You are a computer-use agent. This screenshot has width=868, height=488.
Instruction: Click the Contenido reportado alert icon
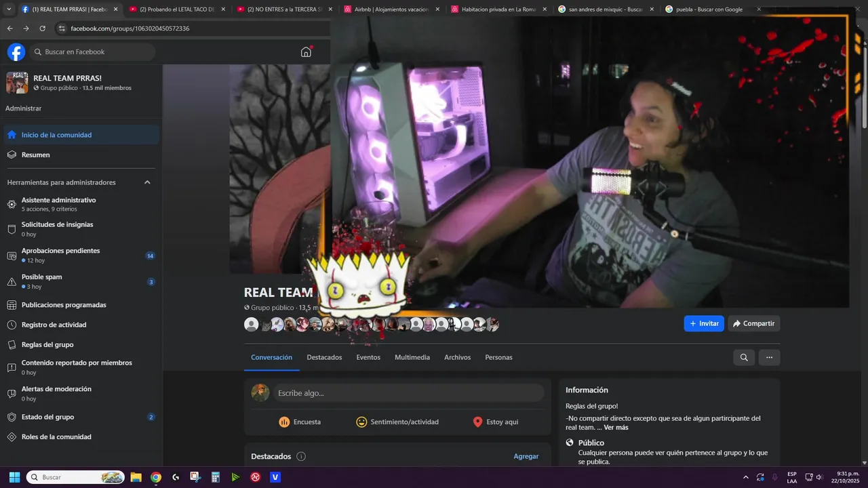coord(12,367)
